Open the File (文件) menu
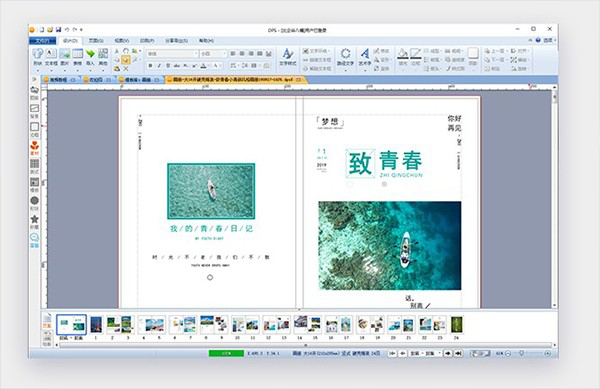Viewport: 600px width, 389px height. (42, 41)
